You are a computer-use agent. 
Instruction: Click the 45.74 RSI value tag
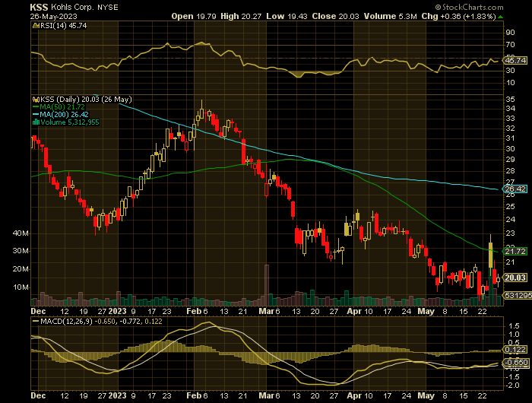point(515,60)
